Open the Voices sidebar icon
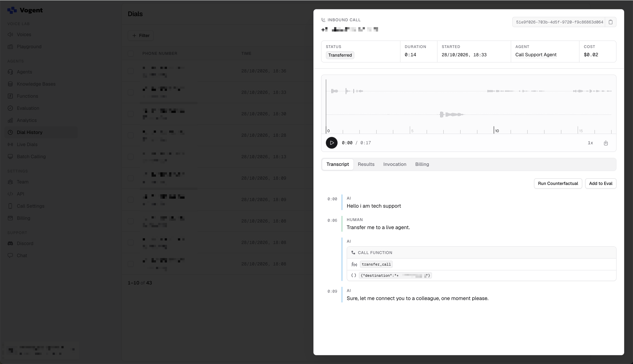 click(x=10, y=34)
